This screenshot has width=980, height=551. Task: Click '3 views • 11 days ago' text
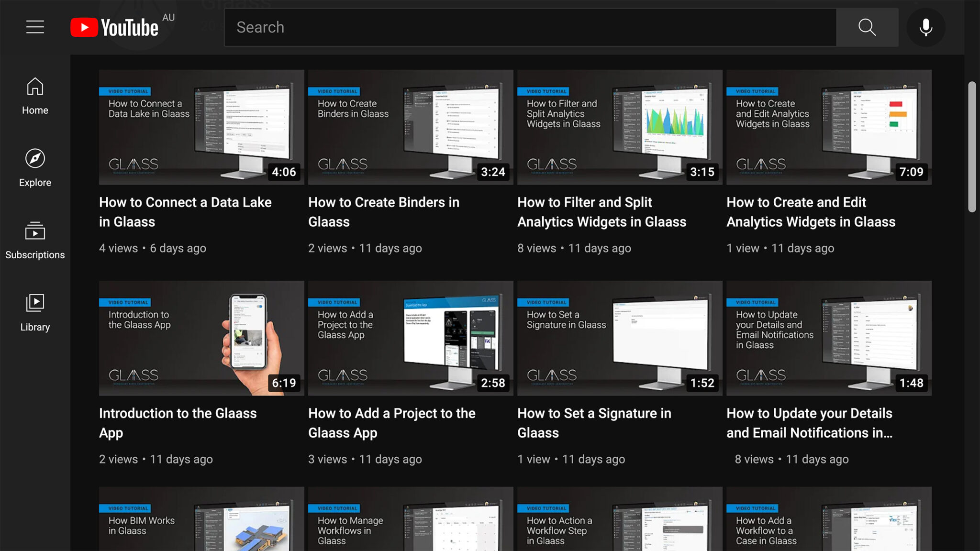tap(365, 459)
